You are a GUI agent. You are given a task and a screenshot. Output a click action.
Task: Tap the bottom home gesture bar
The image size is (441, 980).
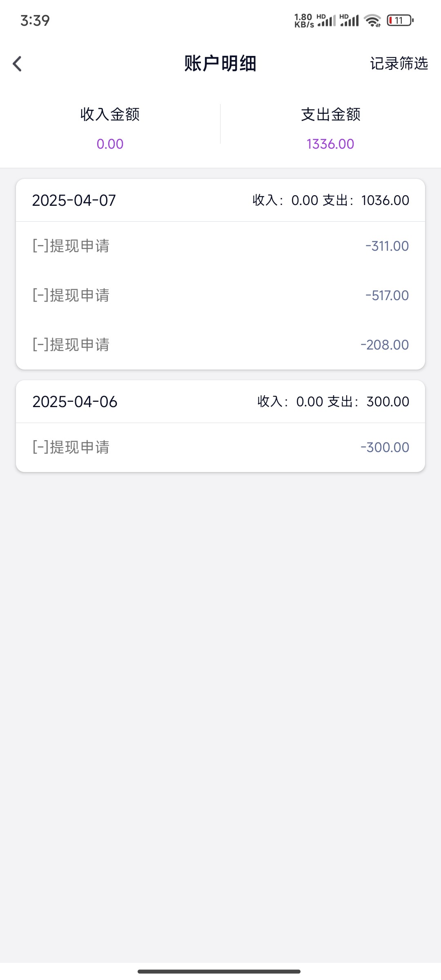coord(219,971)
